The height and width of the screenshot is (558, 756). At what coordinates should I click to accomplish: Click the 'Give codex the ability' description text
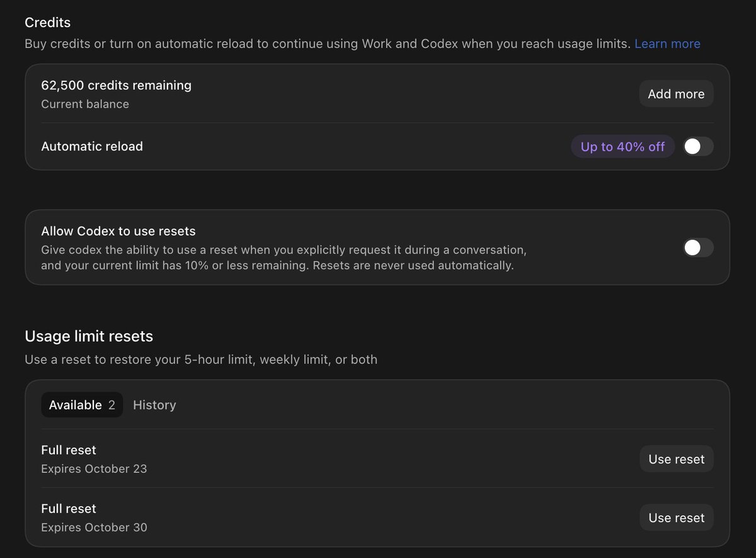283,258
